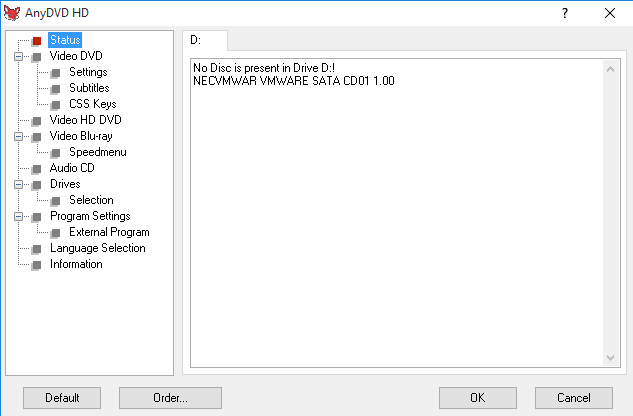Click the status box scroll up arrow
This screenshot has height=416, width=633.
click(610, 69)
